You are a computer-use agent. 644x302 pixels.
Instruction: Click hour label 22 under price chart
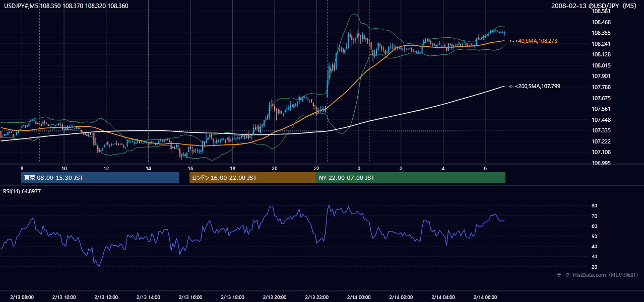click(316, 168)
